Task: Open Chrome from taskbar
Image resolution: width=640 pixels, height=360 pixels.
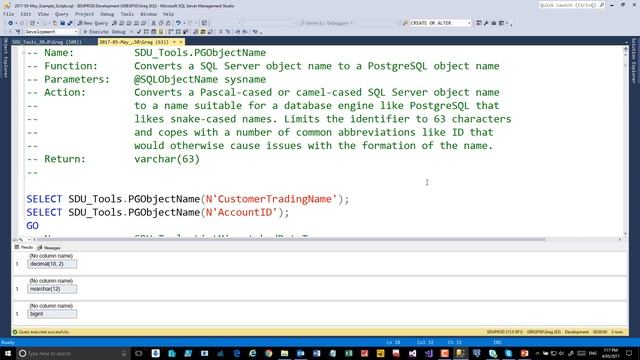Action: coord(268,353)
